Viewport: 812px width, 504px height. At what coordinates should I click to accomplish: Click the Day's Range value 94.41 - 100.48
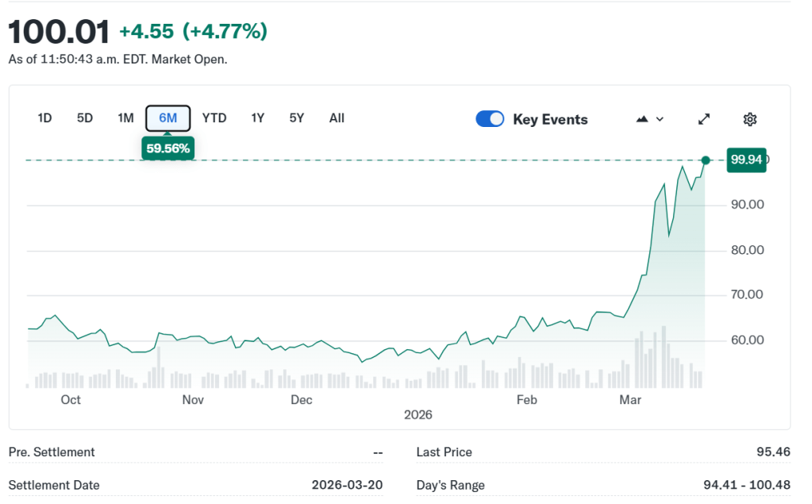click(x=745, y=485)
